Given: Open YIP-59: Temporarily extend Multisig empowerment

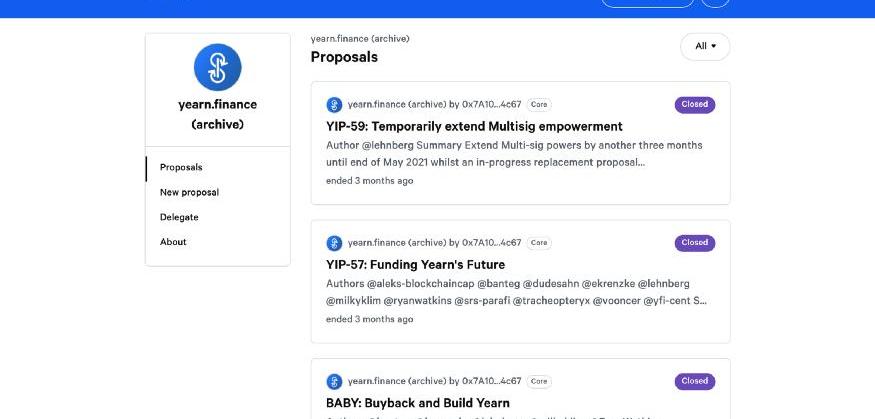Looking at the screenshot, I should (x=474, y=127).
